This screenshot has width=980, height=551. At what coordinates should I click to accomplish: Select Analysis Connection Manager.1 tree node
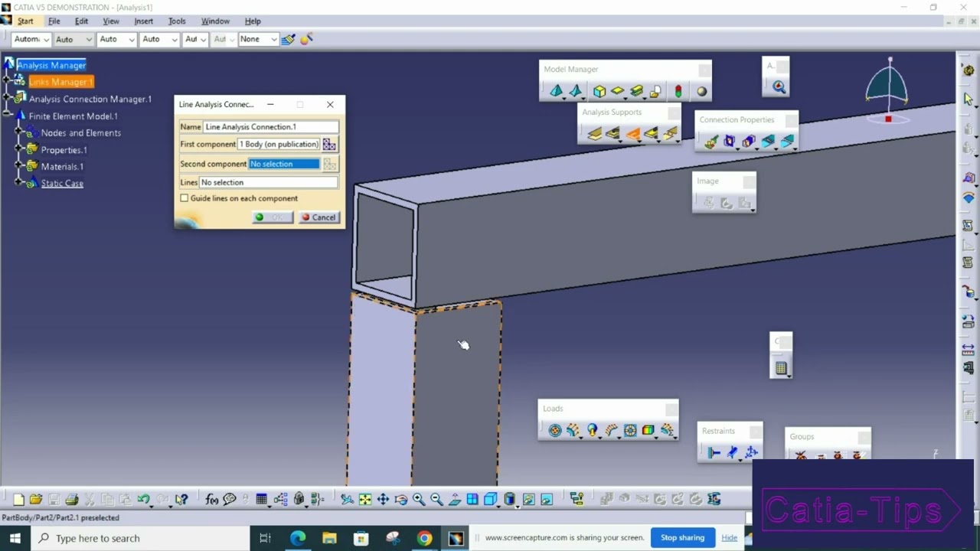[x=90, y=99]
